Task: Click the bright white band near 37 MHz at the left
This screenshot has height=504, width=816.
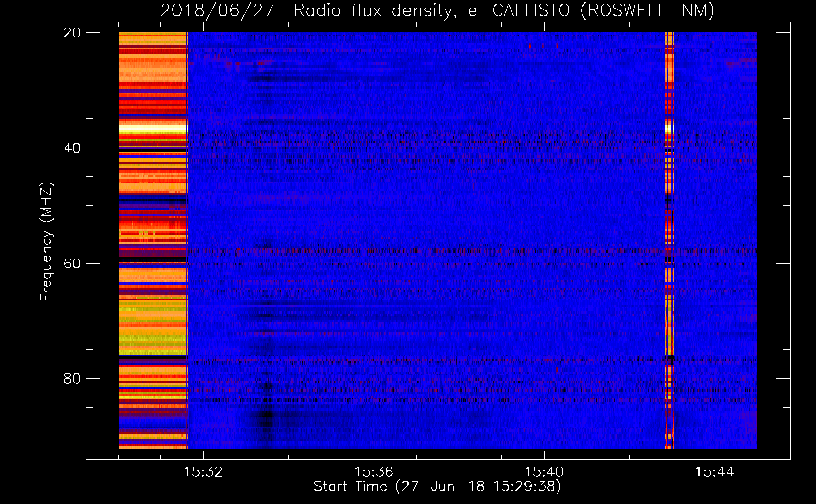Action: tap(152, 129)
